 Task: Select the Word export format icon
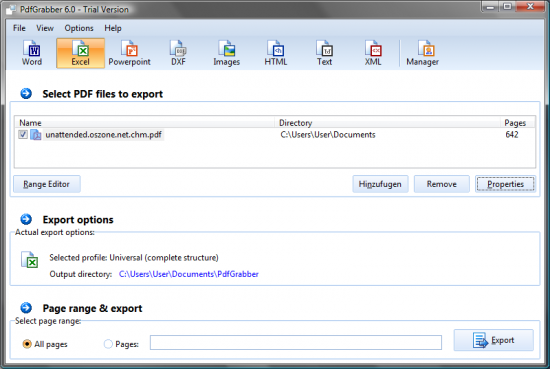(x=32, y=53)
